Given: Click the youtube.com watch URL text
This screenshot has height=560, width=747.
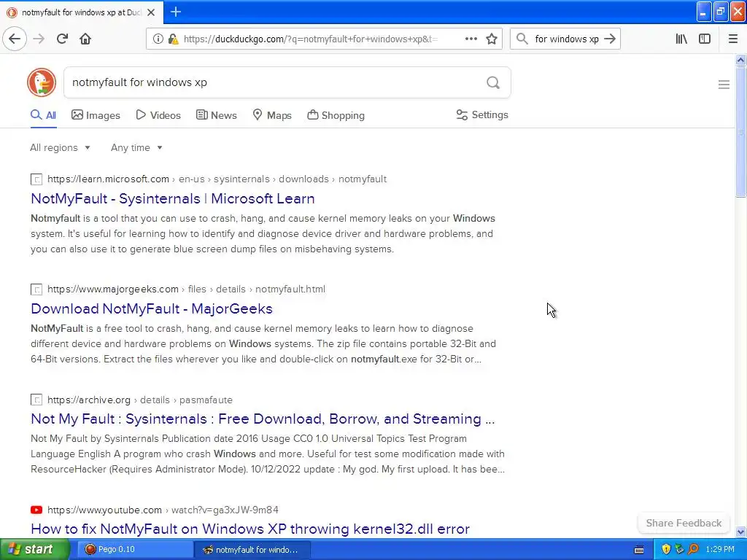Looking at the screenshot, I should pos(163,510).
